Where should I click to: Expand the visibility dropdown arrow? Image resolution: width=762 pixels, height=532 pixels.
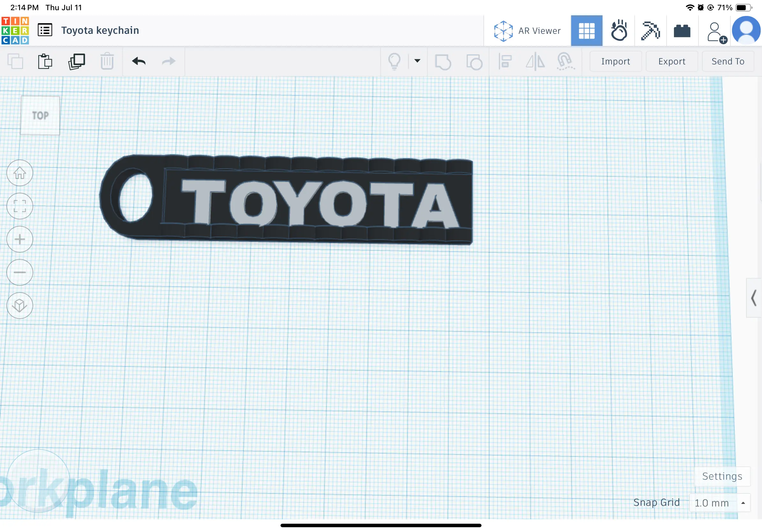pos(417,61)
